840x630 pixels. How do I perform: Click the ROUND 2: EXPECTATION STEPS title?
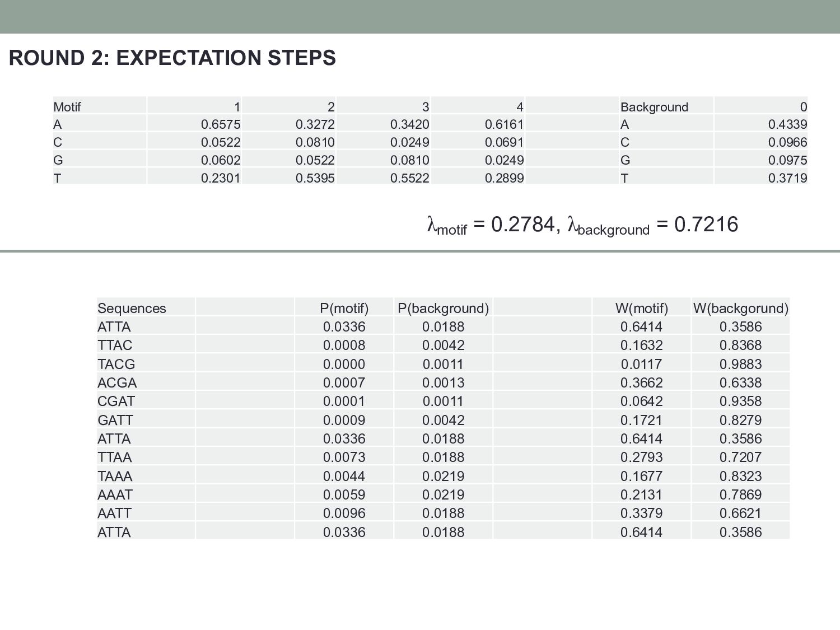tap(172, 58)
